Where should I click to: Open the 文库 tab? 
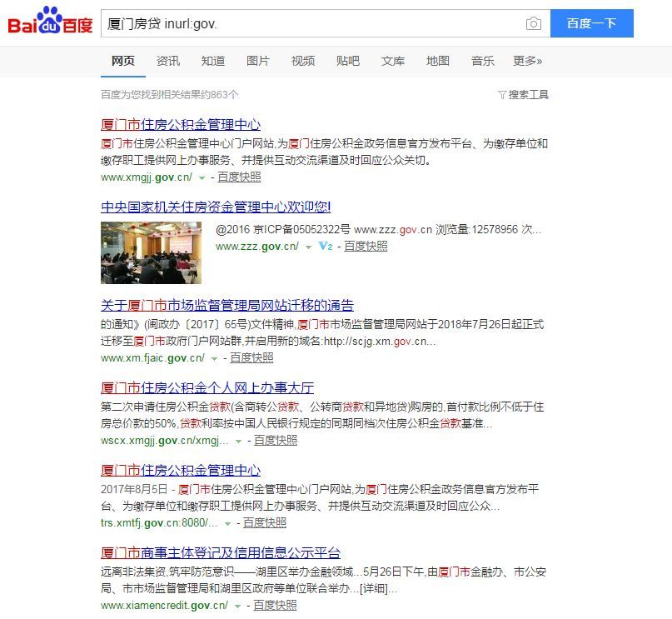click(x=393, y=61)
